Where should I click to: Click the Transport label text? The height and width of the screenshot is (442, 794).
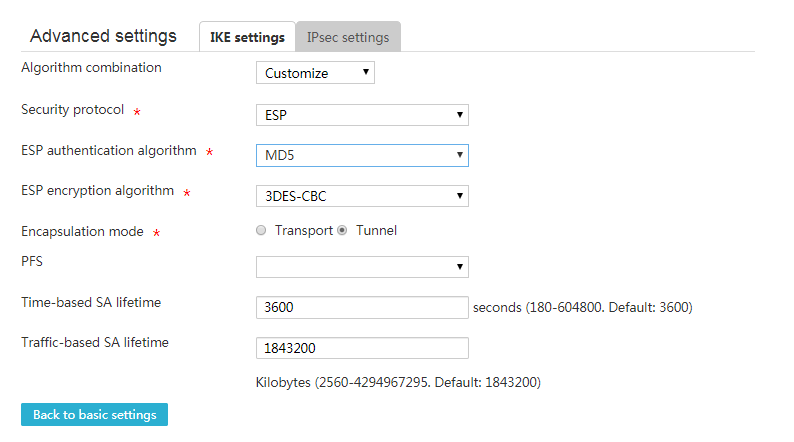304,230
